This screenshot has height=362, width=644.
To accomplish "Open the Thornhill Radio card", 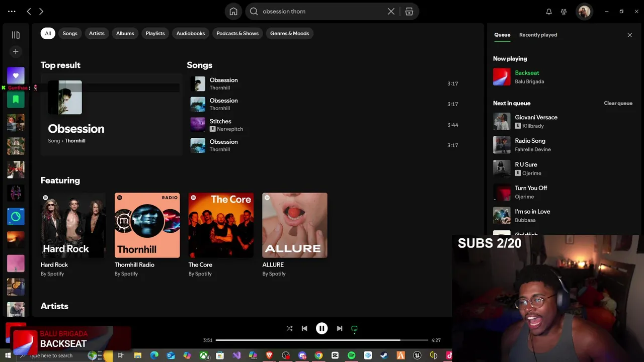I will pos(147,235).
